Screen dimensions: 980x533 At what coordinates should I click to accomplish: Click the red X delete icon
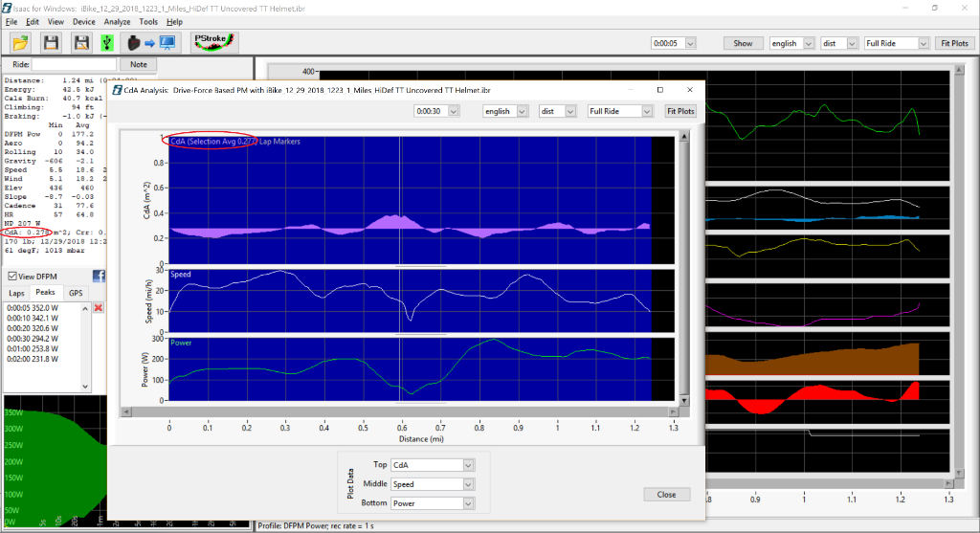pos(99,308)
